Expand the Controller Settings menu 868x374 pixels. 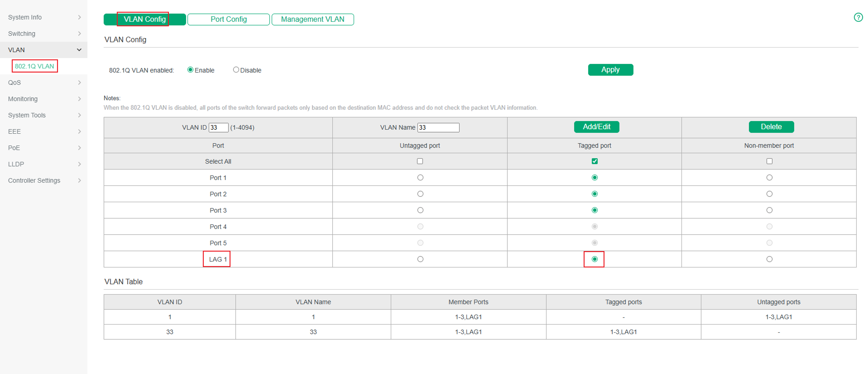coord(44,180)
